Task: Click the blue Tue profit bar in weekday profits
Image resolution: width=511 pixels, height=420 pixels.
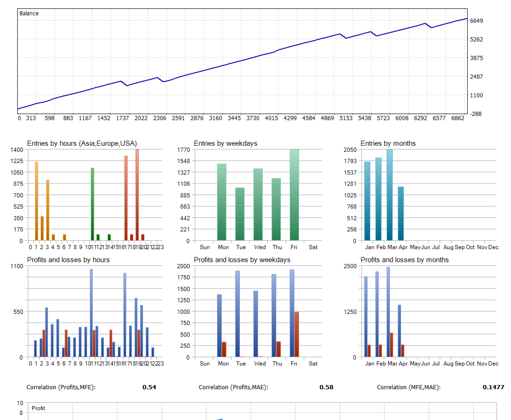Action: 238,314
